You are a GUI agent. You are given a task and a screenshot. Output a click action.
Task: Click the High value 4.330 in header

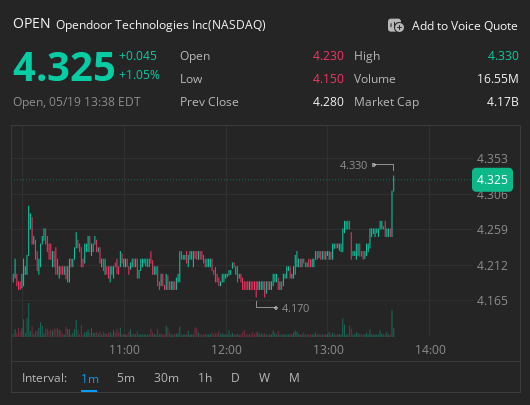pos(503,56)
